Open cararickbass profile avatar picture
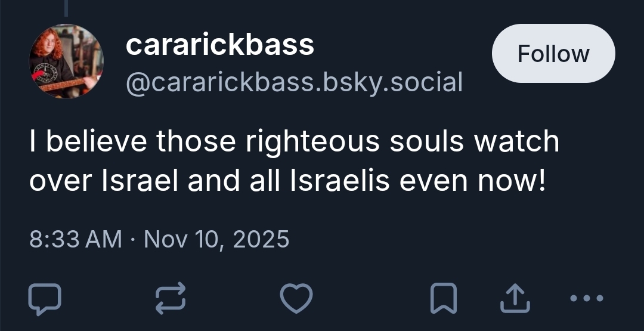 (x=66, y=61)
